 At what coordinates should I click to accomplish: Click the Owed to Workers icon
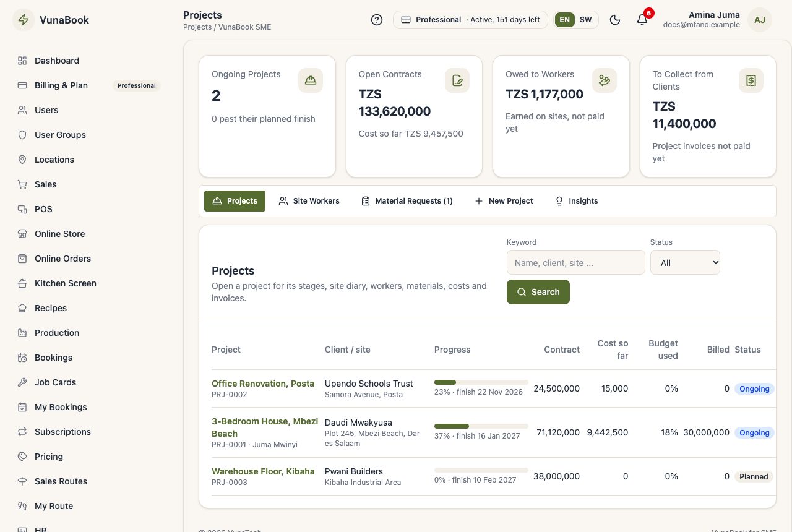pos(605,80)
